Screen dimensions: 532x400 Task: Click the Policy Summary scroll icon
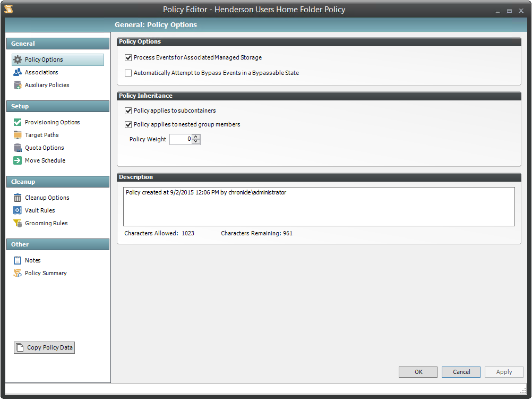click(18, 273)
